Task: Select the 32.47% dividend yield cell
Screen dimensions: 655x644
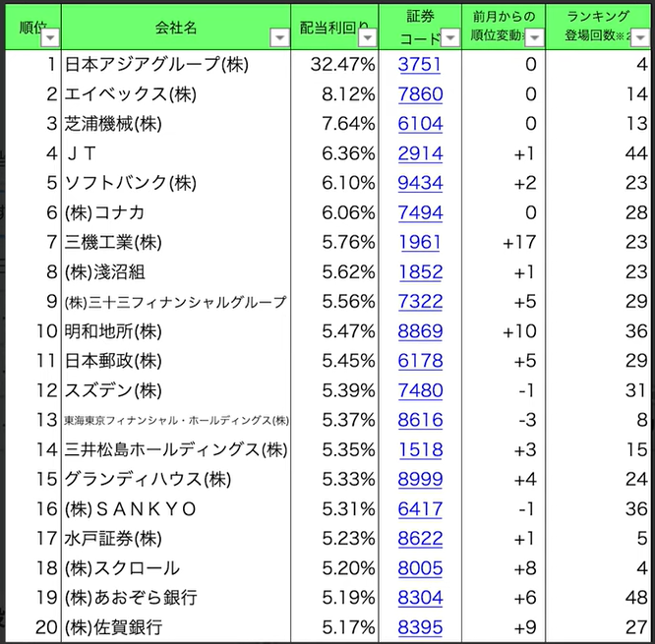Action: [335, 65]
